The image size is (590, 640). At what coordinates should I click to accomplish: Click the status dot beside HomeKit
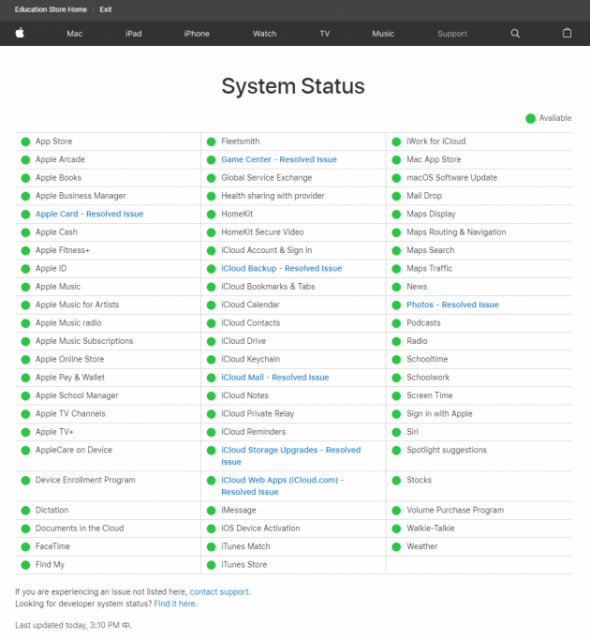click(x=211, y=214)
